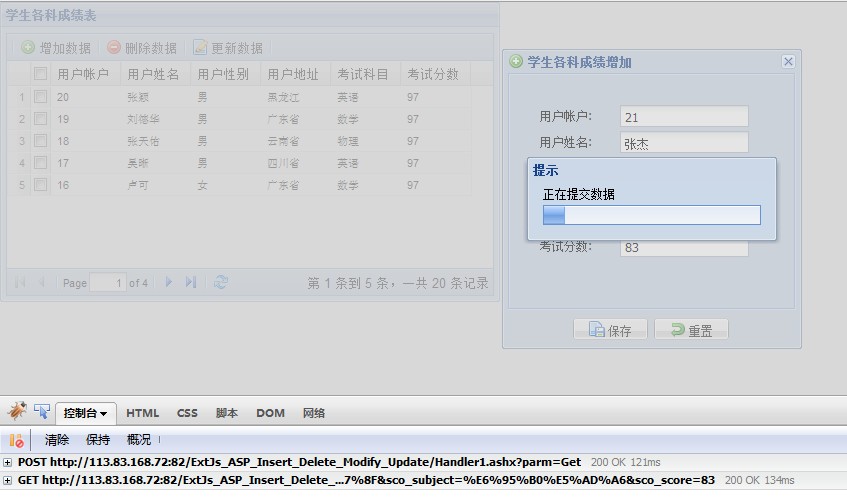Click the name cell 刘德华
Viewport: 847px width, 501px height.
143,119
